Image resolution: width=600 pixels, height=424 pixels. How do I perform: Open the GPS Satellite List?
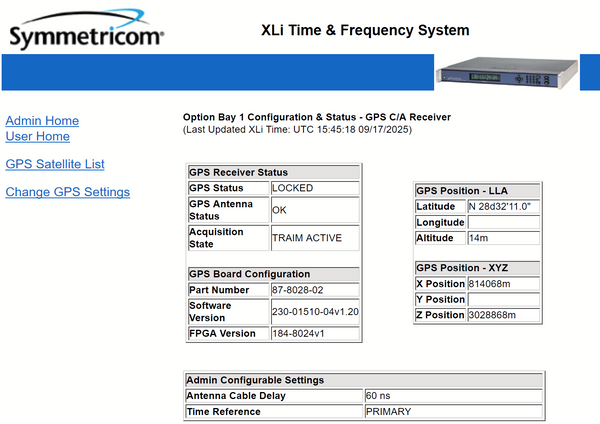pos(55,164)
